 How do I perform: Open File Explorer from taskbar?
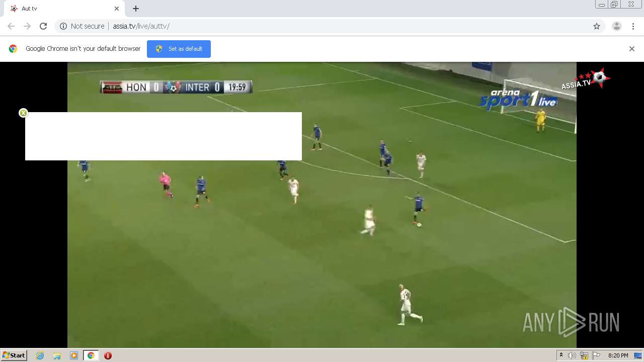tap(57, 355)
